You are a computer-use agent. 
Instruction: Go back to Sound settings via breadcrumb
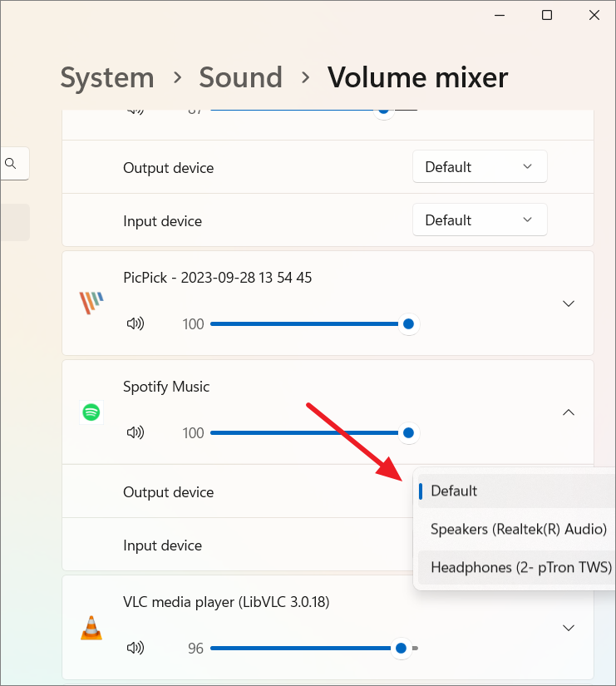pyautogui.click(x=240, y=77)
